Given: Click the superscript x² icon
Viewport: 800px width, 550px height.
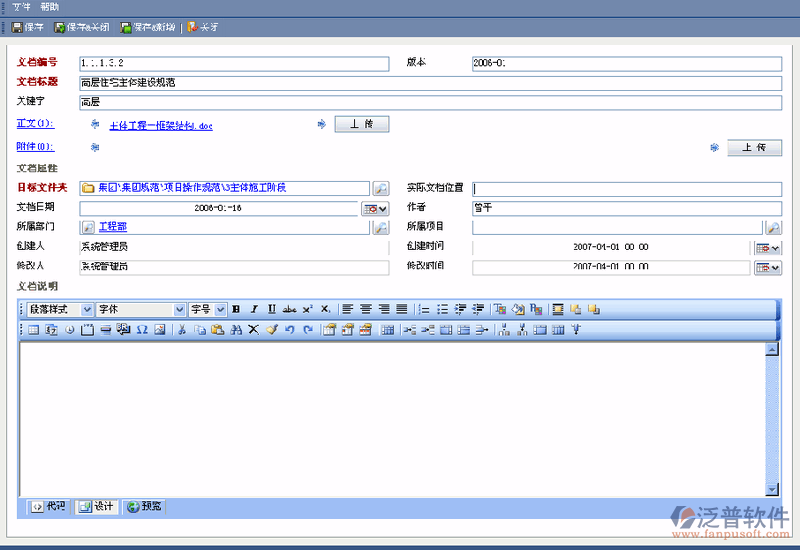Looking at the screenshot, I should coord(308,309).
